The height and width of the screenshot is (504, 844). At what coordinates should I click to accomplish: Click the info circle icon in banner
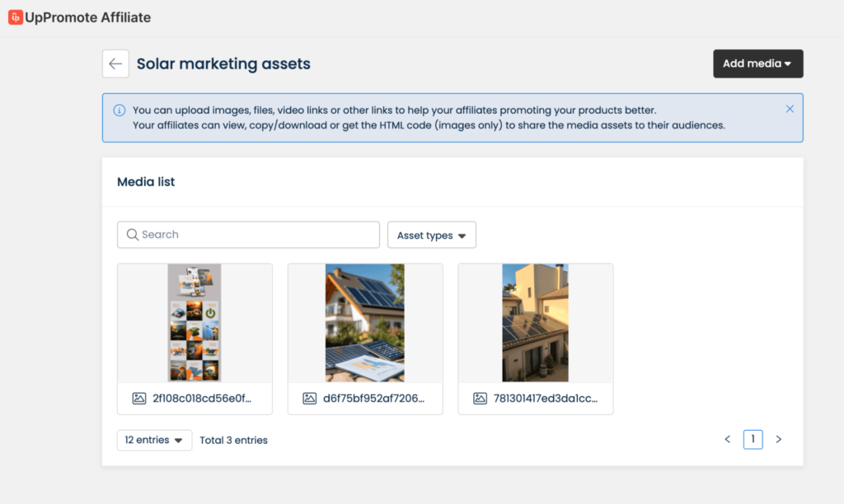tap(120, 110)
